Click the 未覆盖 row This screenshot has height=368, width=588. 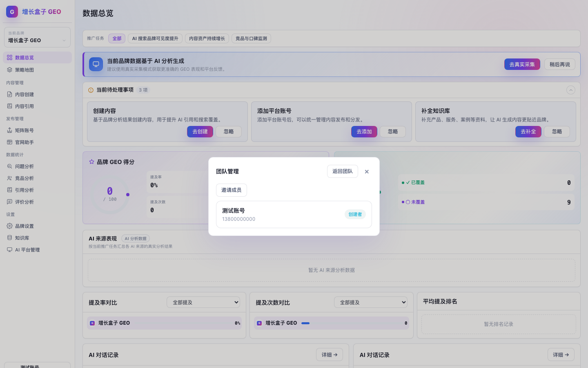pyautogui.click(x=486, y=202)
